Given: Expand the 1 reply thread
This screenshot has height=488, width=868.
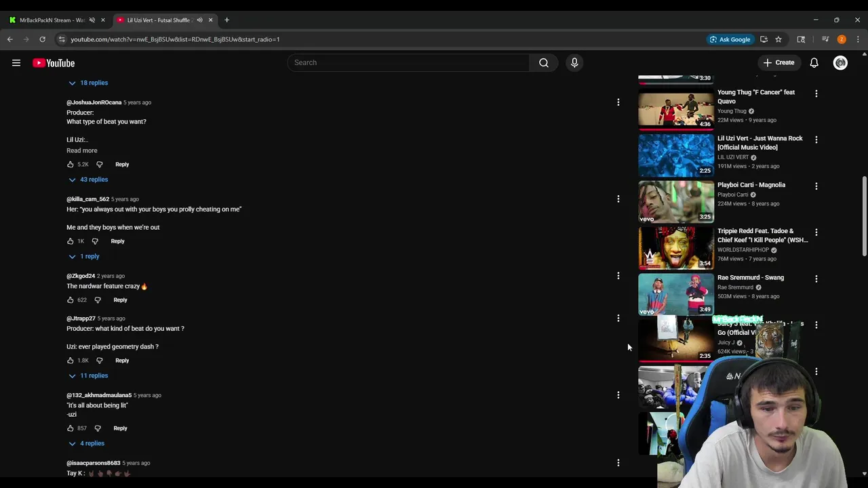Looking at the screenshot, I should click(84, 256).
